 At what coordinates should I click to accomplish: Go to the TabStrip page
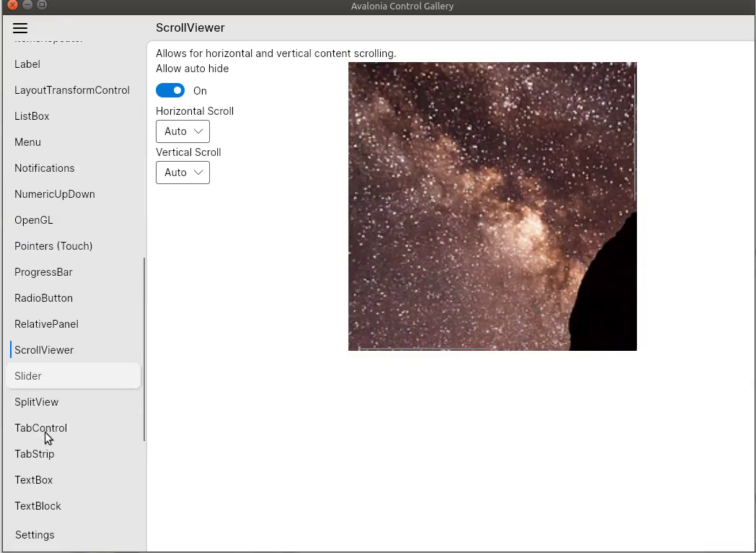(x=74, y=454)
